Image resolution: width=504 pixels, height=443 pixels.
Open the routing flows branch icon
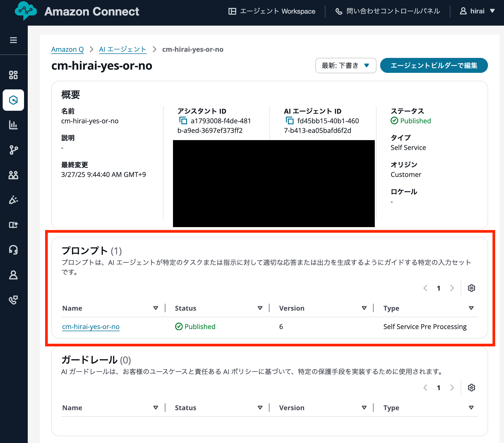click(13, 150)
